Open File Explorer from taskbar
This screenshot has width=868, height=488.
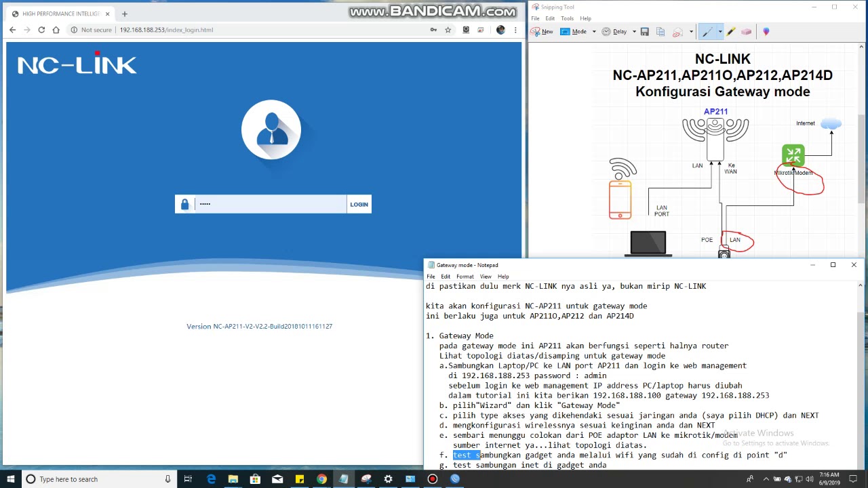tap(233, 479)
